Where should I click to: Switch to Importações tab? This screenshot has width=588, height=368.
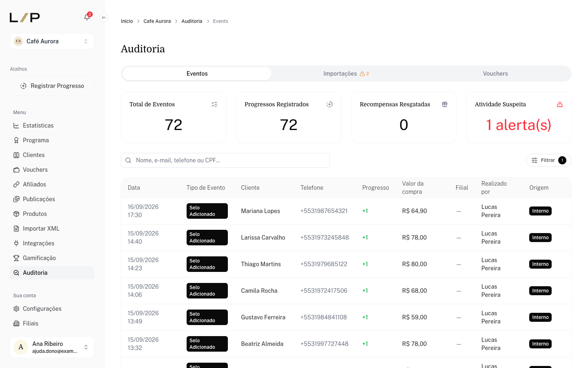pyautogui.click(x=346, y=74)
